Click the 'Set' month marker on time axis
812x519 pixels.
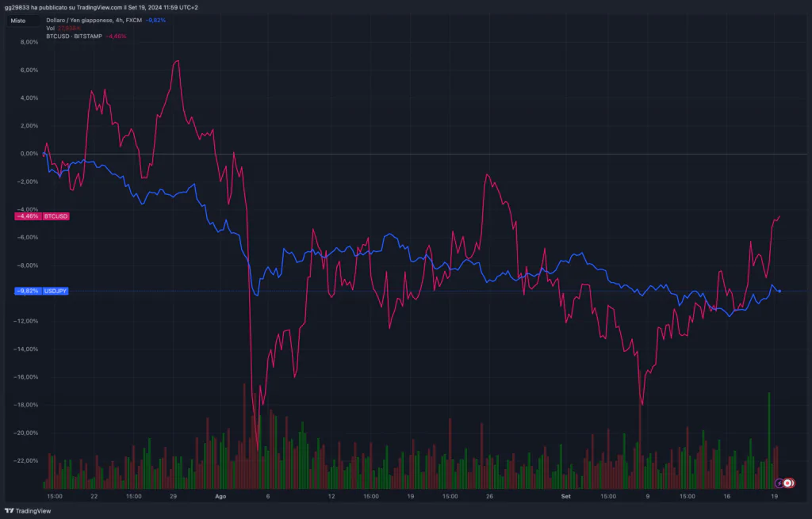pos(565,496)
